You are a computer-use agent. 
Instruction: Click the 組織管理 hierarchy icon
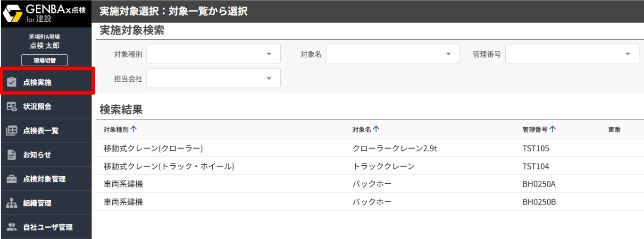point(12,203)
